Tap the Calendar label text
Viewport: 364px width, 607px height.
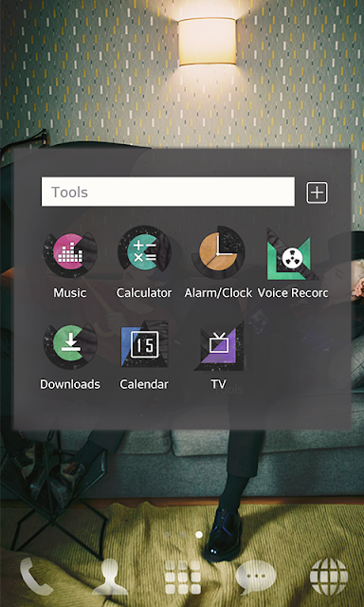pyautogui.click(x=144, y=384)
